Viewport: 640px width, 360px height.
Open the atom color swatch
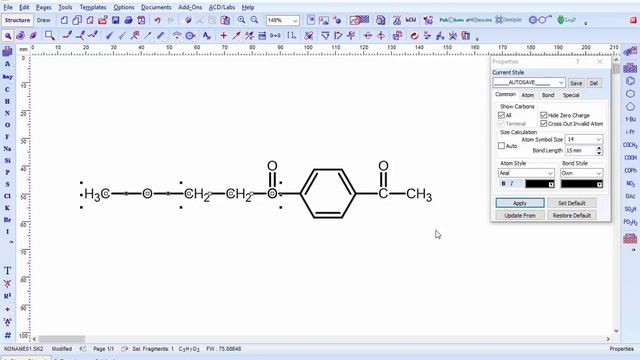coord(540,184)
